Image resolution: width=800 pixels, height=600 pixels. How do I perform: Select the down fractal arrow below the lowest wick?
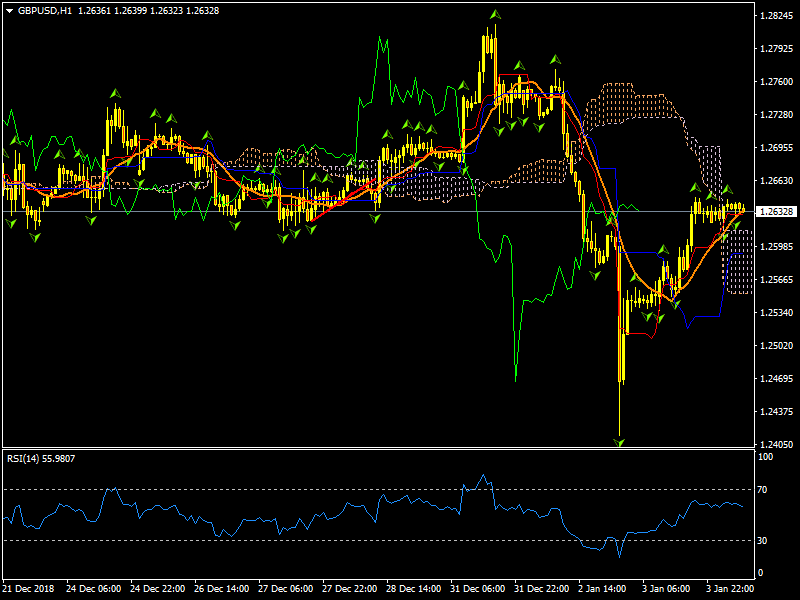619,441
